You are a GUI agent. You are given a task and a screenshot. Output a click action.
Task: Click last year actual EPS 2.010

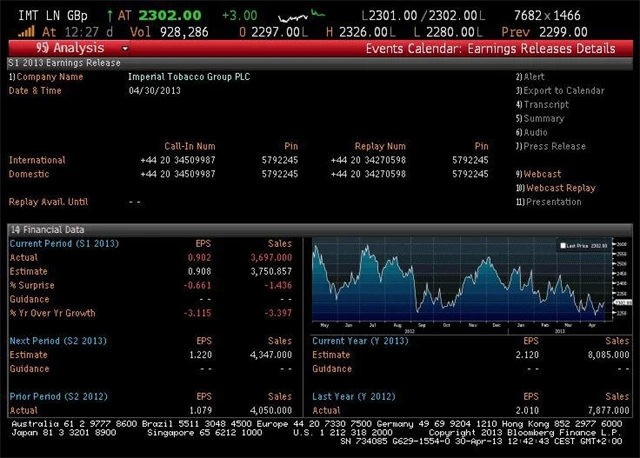527,410
